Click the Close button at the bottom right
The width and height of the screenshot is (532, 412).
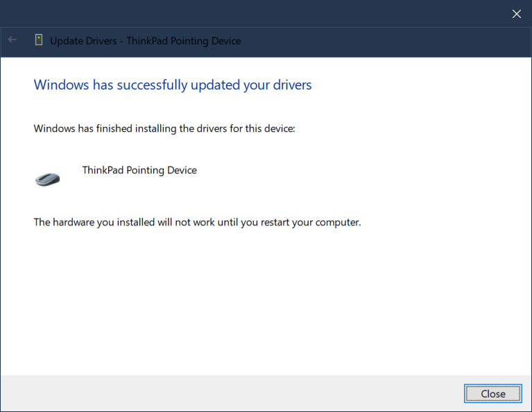pyautogui.click(x=492, y=393)
